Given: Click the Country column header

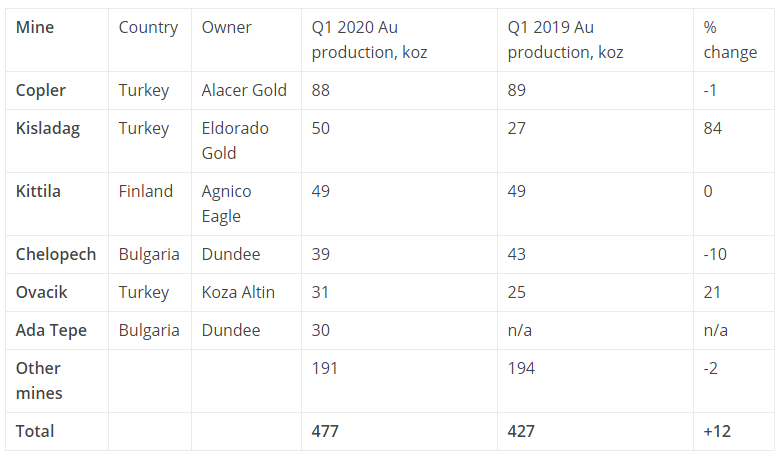Looking at the screenshot, I should (x=149, y=27).
